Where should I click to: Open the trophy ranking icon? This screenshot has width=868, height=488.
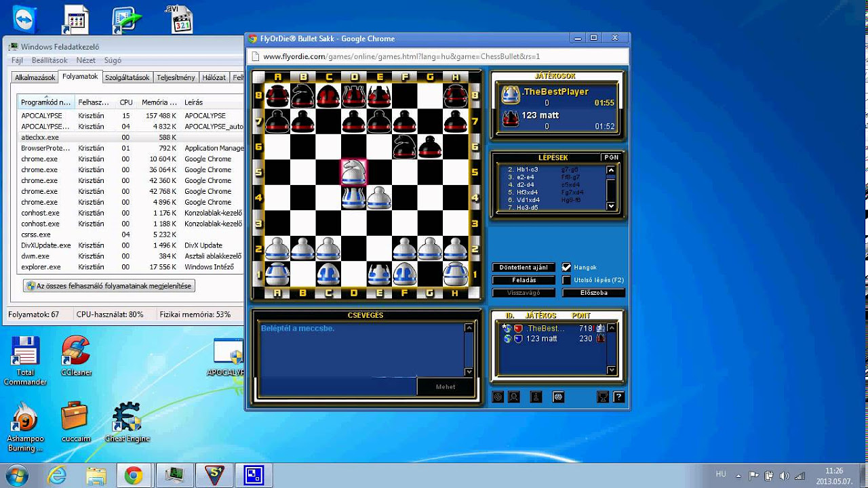602,397
